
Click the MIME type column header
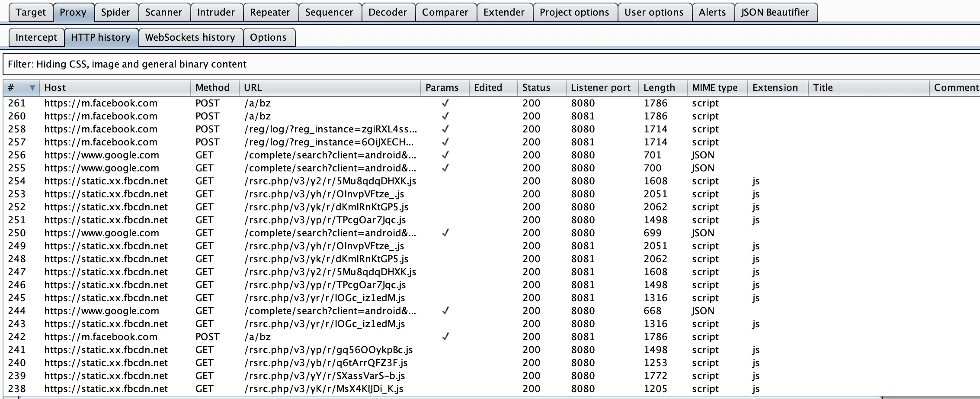coord(715,87)
